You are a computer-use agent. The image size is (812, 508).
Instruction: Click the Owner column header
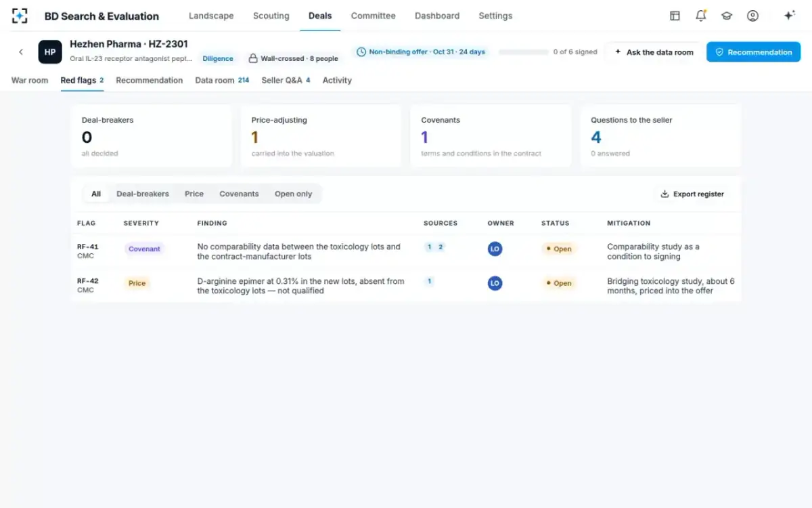(x=501, y=223)
